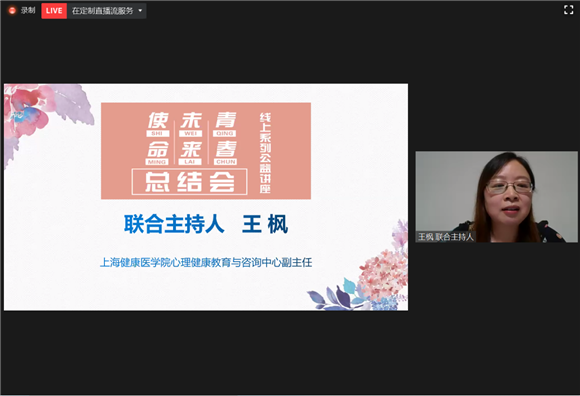Image resolution: width=580 pixels, height=396 pixels.
Task: Click the 在定制直播流服务 label
Action: coord(102,11)
